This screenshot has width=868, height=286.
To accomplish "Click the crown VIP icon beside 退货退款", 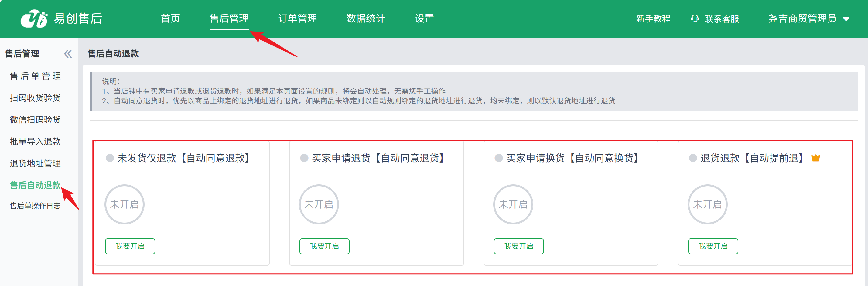I will pos(815,158).
